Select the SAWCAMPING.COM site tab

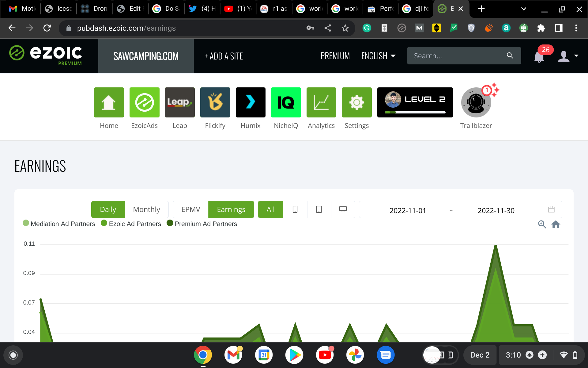coord(146,56)
